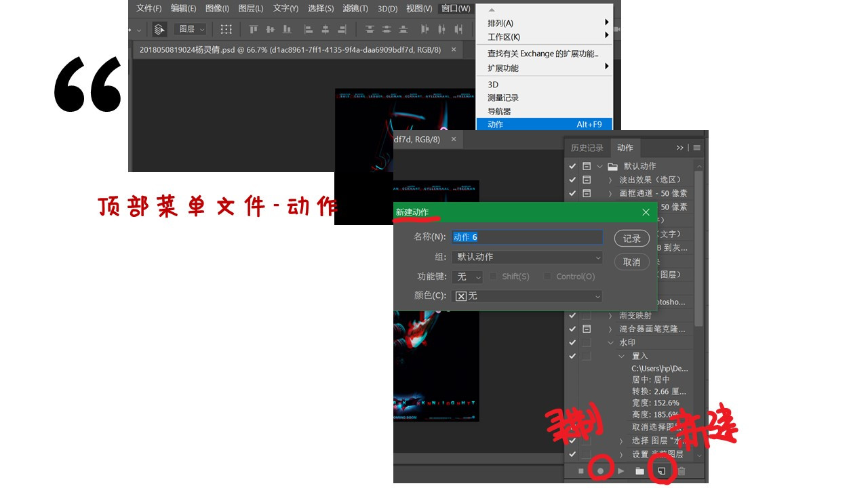868x488 pixels.
Task: Click the auto-select layer icon in options bar
Action: (x=159, y=29)
